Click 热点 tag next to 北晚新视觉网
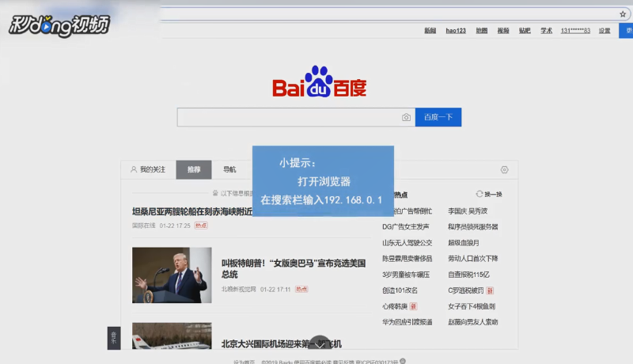This screenshot has width=633, height=364. pos(301,290)
